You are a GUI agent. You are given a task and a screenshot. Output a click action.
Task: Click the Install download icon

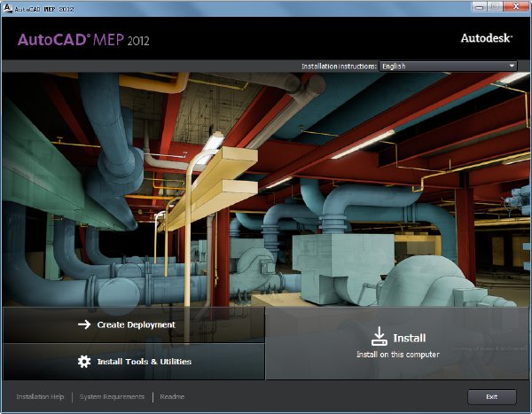[379, 336]
